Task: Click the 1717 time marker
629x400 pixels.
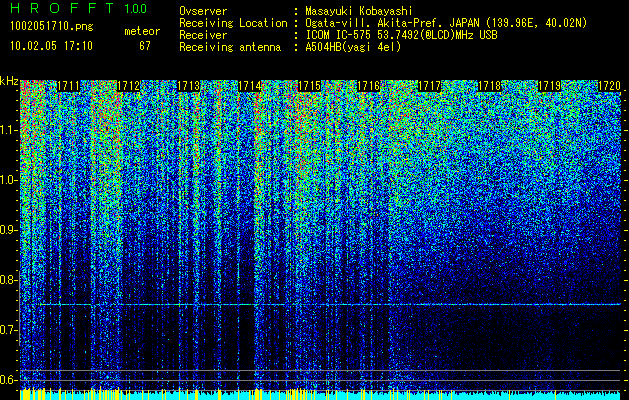Action: (429, 86)
